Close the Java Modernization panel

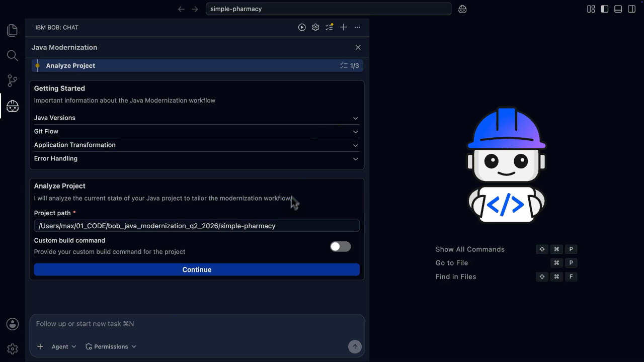[x=358, y=47]
